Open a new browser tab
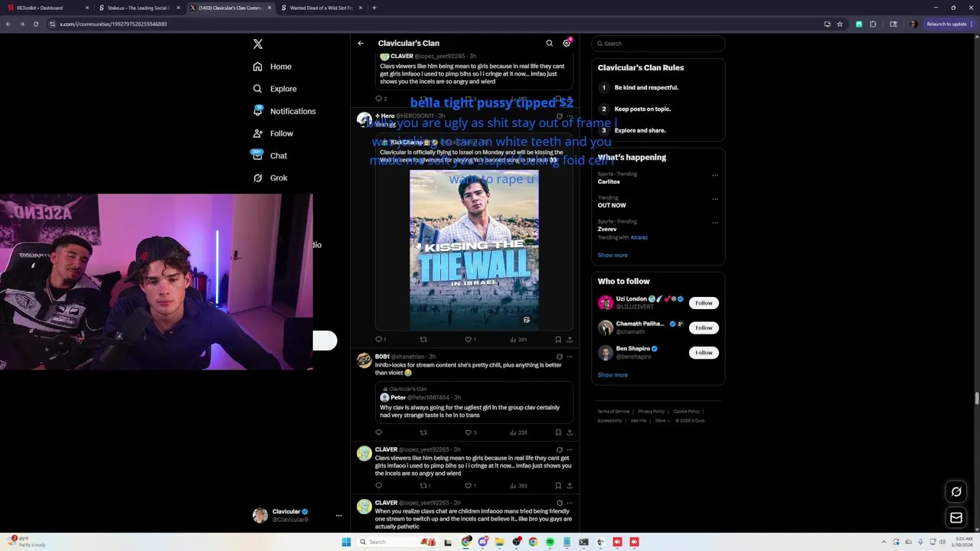The height and width of the screenshot is (551, 980). point(374,8)
